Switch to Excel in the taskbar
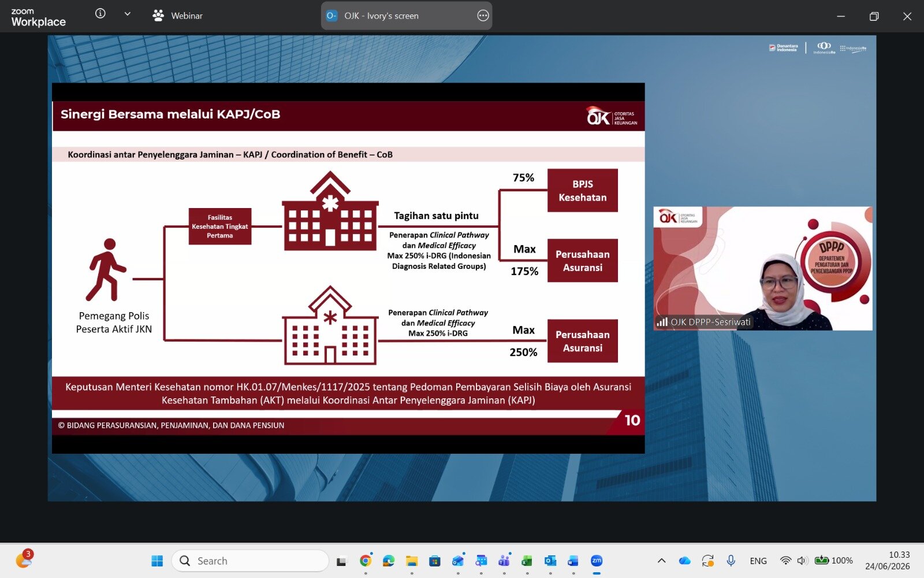924x578 pixels. (x=527, y=561)
